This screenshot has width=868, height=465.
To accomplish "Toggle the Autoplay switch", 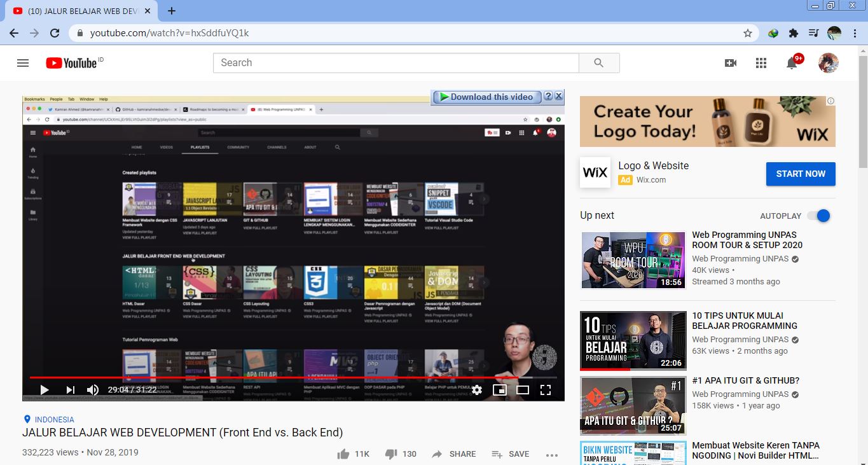I will [x=819, y=216].
